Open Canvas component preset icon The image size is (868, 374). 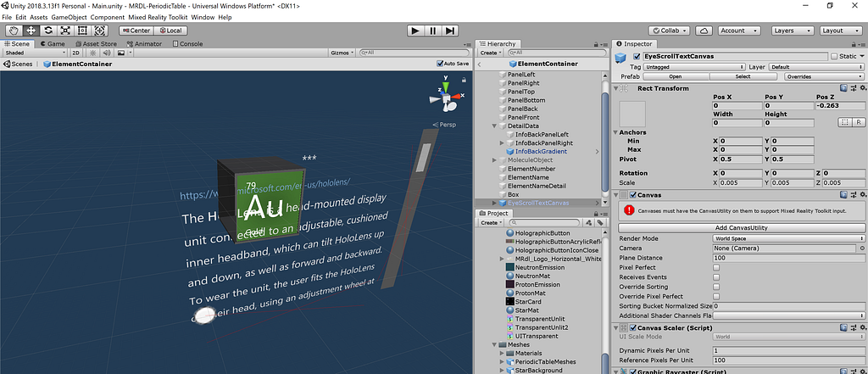[x=853, y=195]
